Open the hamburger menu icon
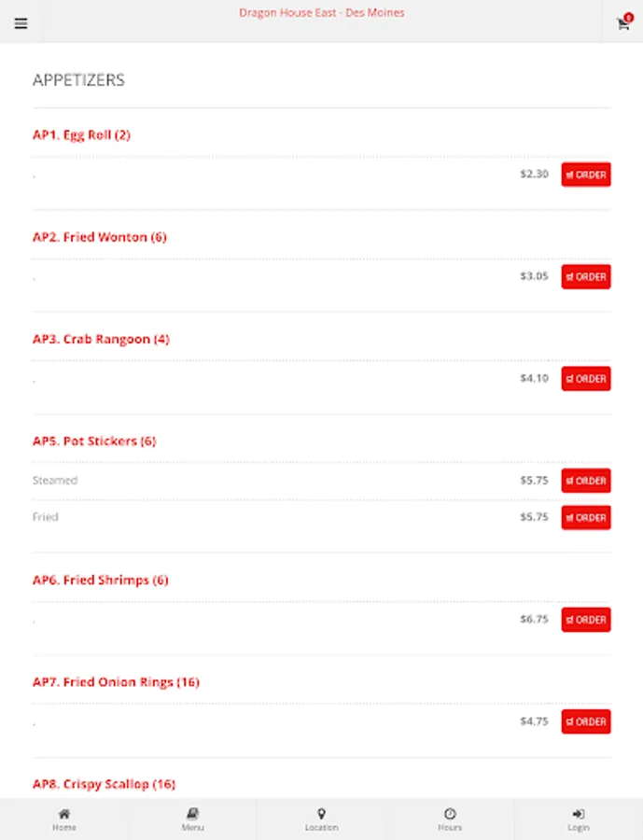 [21, 23]
